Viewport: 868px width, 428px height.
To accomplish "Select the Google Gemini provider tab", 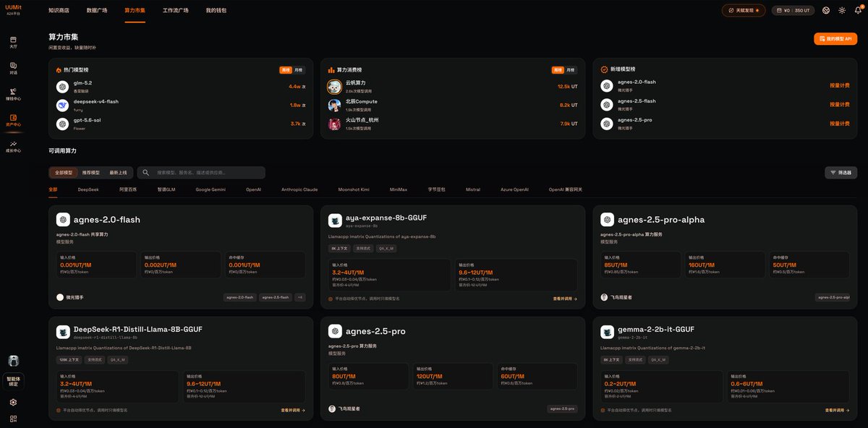I will click(210, 189).
